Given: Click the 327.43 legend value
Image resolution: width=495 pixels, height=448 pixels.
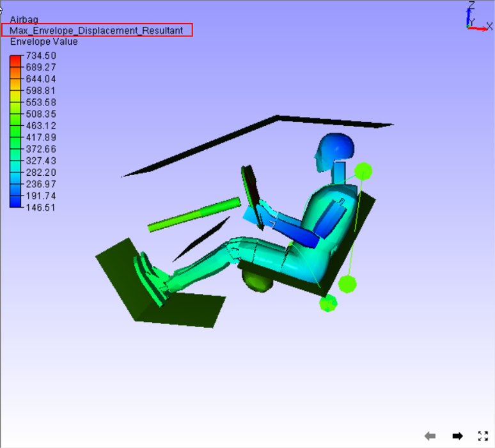Looking at the screenshot, I should point(41,160).
